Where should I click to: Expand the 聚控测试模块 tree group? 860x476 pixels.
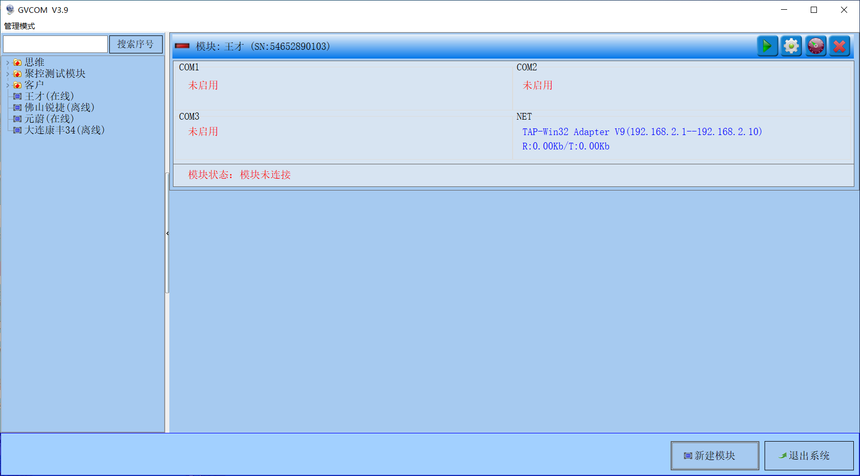point(8,74)
